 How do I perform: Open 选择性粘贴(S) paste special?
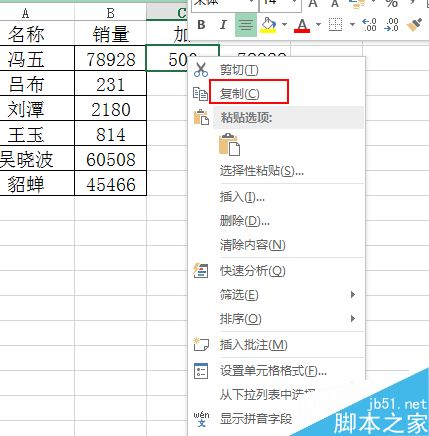[x=261, y=171]
